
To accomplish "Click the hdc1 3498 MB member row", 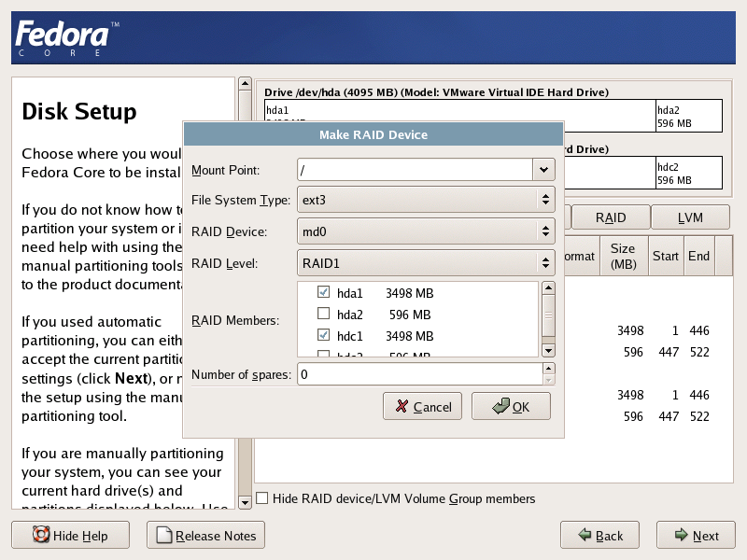I will (x=417, y=336).
